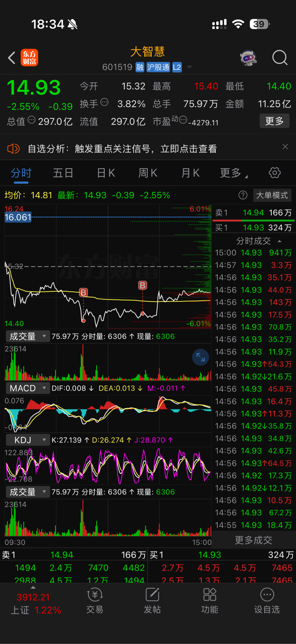Screen dimensions: 296x644
Task: Tap the back arrow icon
Action: click(x=12, y=58)
